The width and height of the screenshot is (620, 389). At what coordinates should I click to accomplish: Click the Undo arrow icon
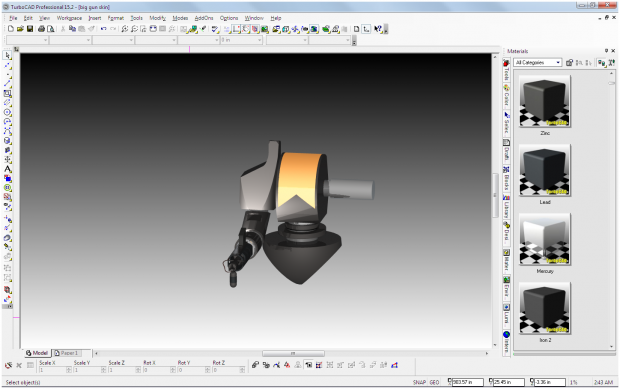(103, 29)
